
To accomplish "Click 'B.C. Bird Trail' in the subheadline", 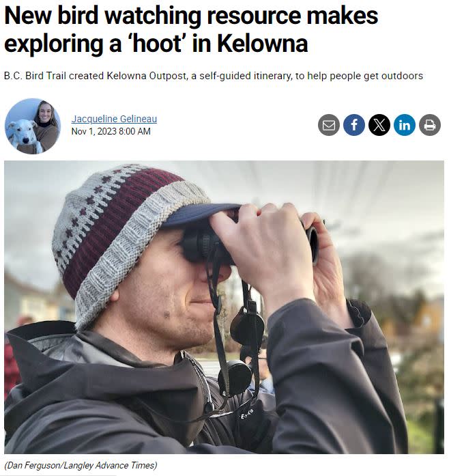I will [35, 76].
